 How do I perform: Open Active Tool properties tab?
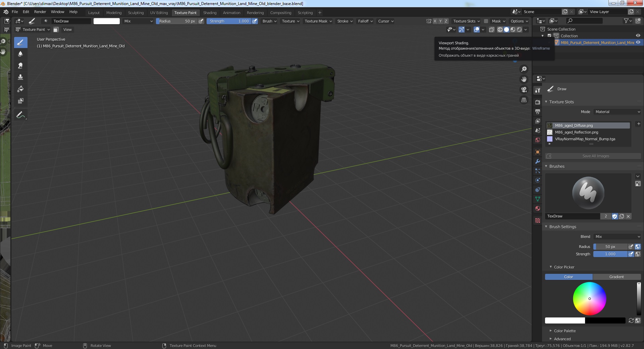538,90
